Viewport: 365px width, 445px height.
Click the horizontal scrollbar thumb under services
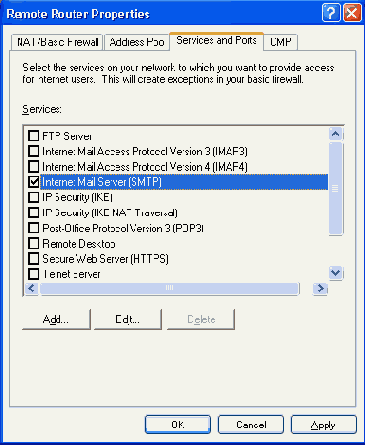click(x=169, y=288)
